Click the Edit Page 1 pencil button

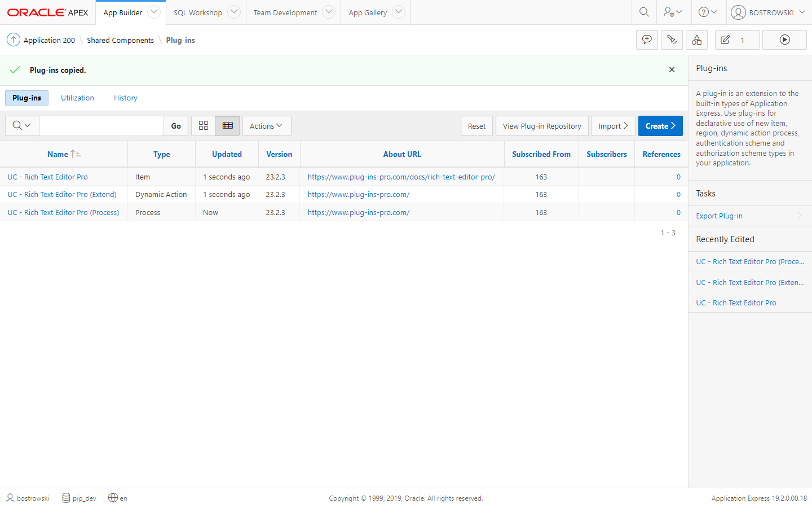[x=738, y=40]
